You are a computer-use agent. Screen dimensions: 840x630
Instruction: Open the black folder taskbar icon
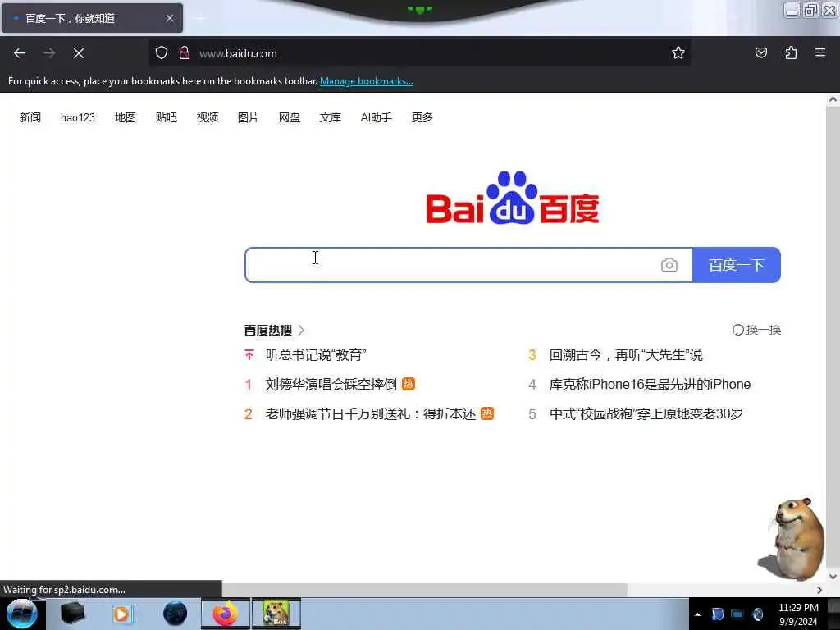coord(72,614)
